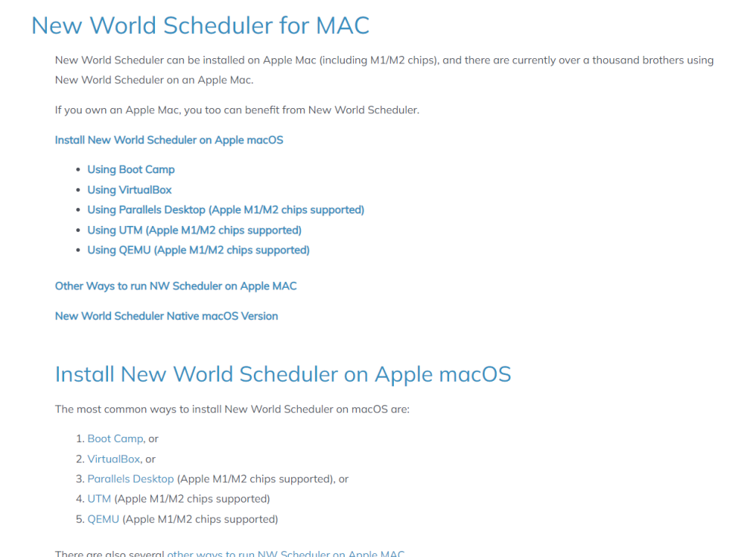Click the 'New World Scheduler for MAC' page heading
The width and height of the screenshot is (756, 557).
click(200, 26)
